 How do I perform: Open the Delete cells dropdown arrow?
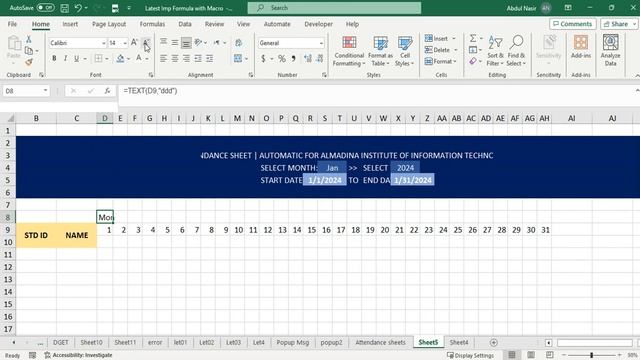pos(456,50)
